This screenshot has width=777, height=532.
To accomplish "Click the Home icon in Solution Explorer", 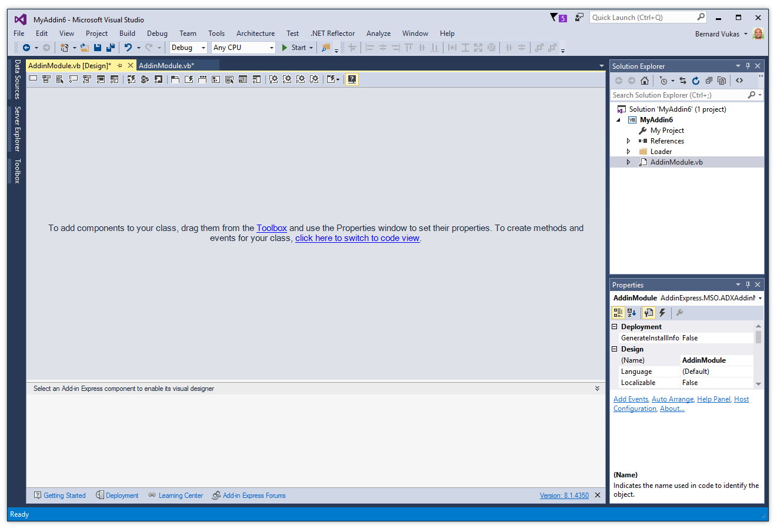I will 645,81.
